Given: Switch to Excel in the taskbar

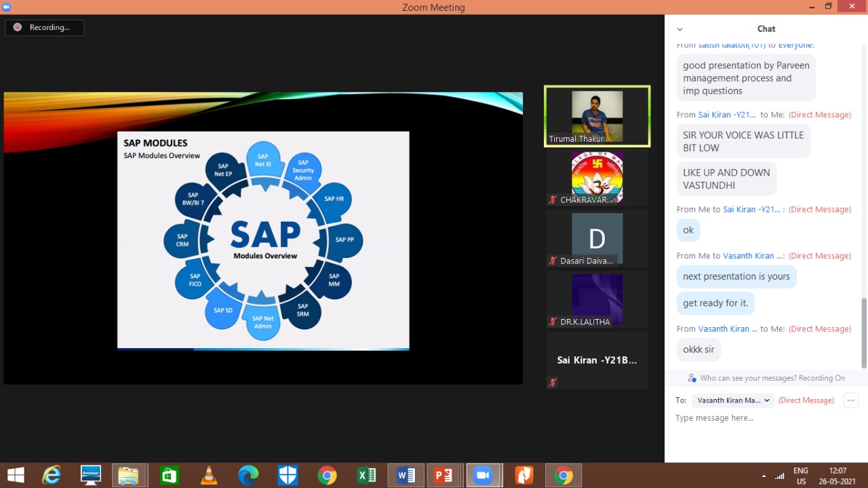Looking at the screenshot, I should [x=367, y=475].
